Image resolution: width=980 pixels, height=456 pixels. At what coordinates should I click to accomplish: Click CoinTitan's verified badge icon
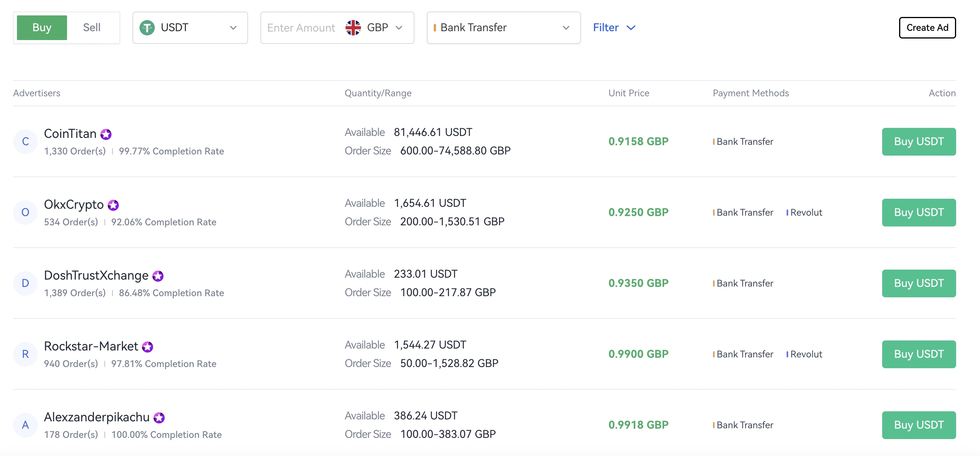click(x=106, y=134)
